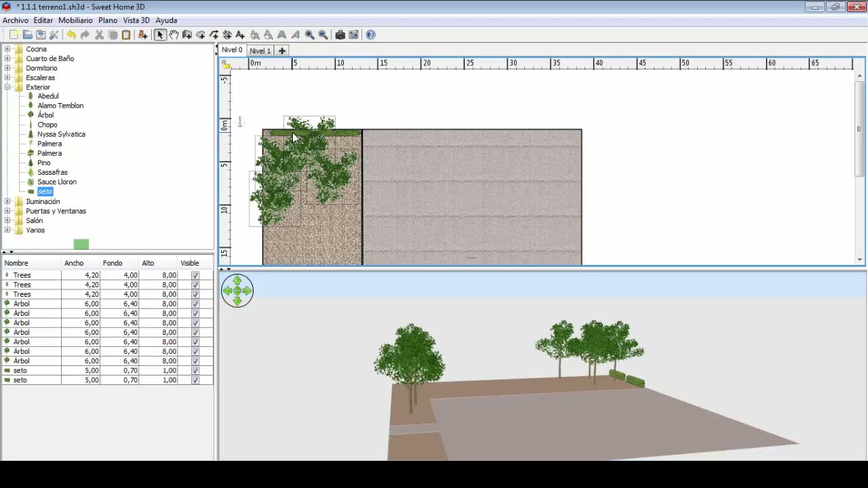The height and width of the screenshot is (488, 868).
Task: Click the Italic text style icon
Action: click(x=296, y=35)
